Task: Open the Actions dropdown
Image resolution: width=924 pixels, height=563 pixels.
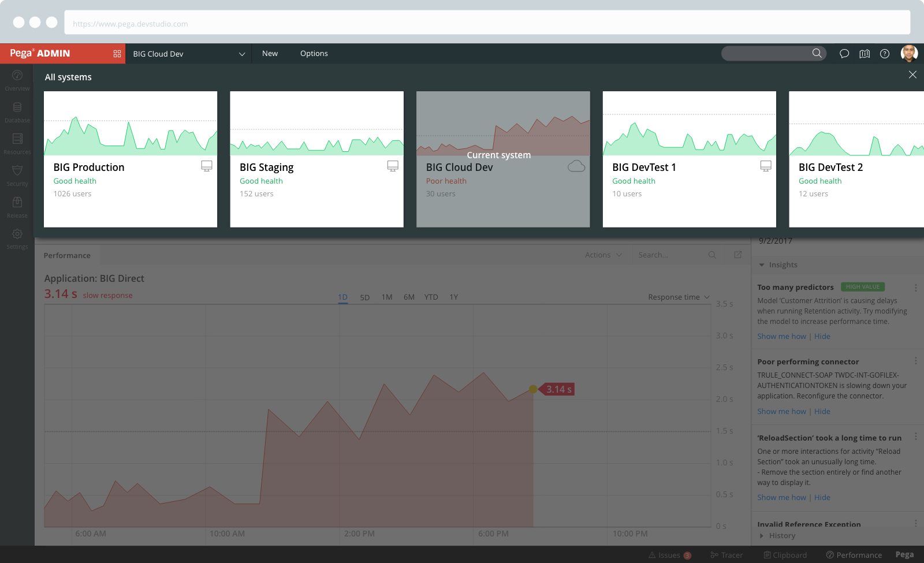Action: [603, 255]
